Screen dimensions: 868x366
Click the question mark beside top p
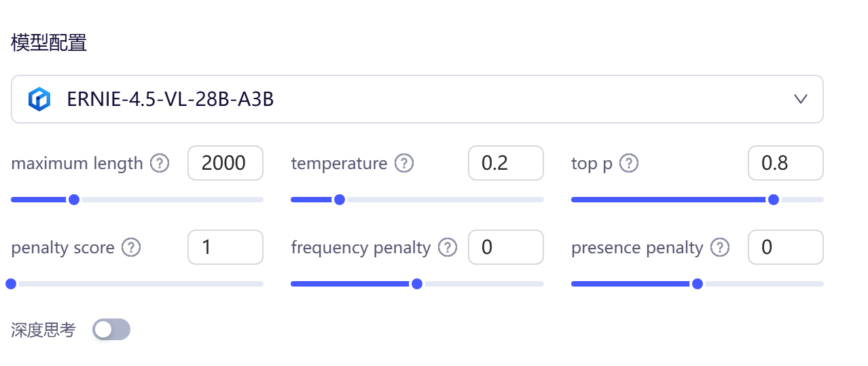pyautogui.click(x=630, y=164)
